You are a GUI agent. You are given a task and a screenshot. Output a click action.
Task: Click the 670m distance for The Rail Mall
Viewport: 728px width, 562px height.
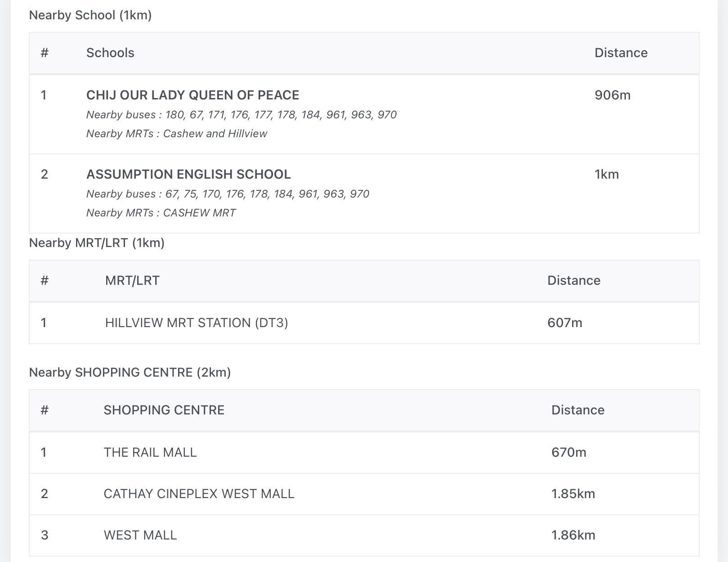(x=569, y=452)
